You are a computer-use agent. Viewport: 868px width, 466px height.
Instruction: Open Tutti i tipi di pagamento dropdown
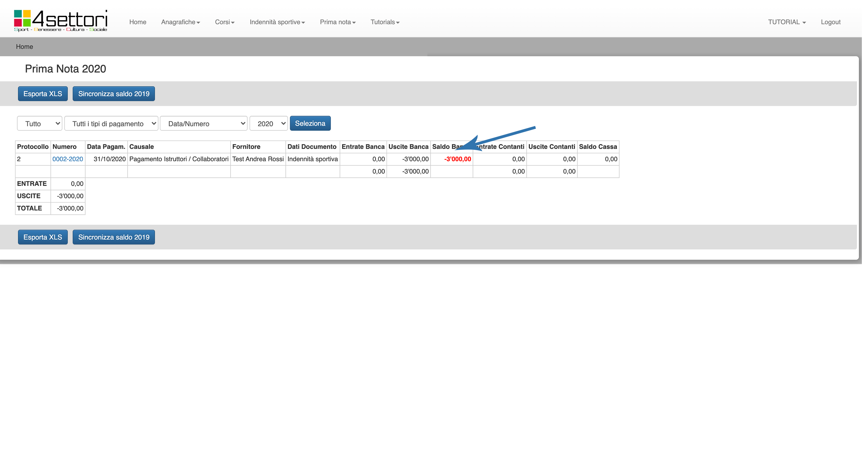click(111, 124)
